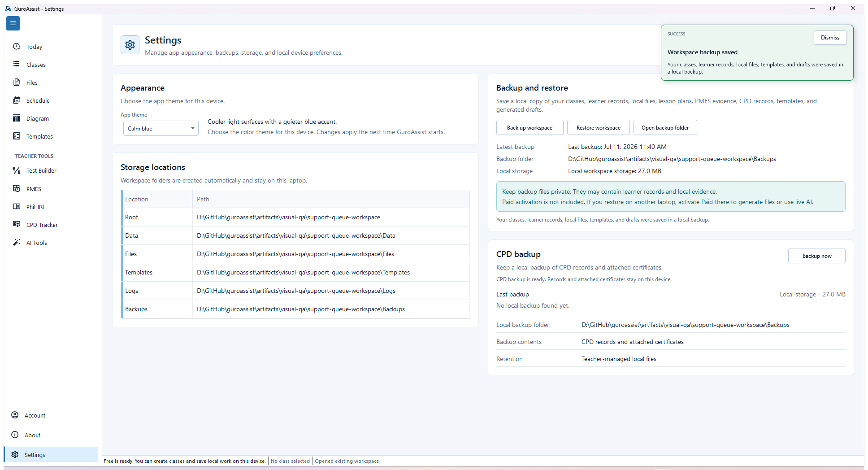Click 'Teacher-managed local files' retention value
The image size is (868, 470).
coord(619,359)
